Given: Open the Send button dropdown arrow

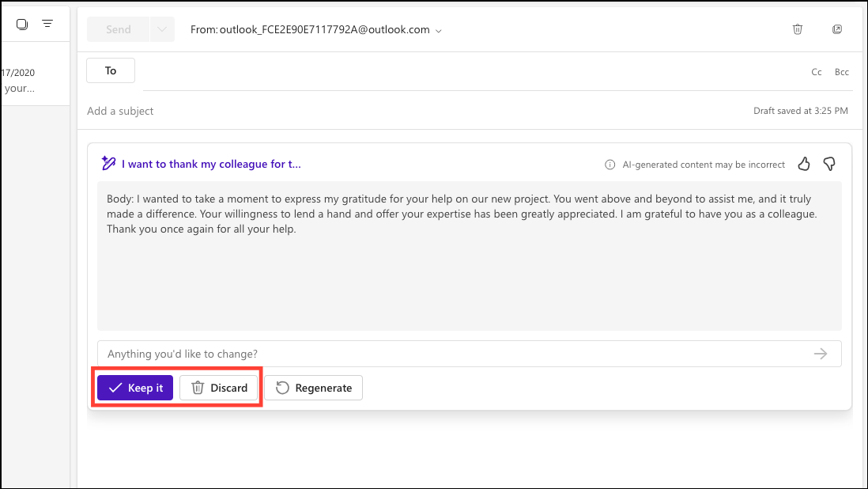Looking at the screenshot, I should (161, 28).
